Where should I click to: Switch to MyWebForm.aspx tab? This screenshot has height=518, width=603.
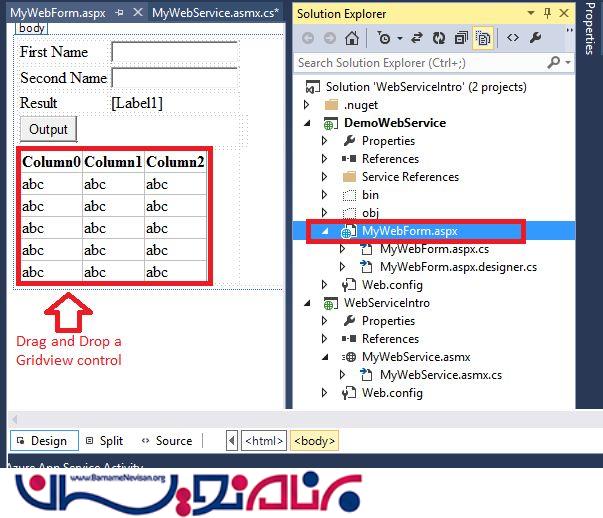[58, 13]
